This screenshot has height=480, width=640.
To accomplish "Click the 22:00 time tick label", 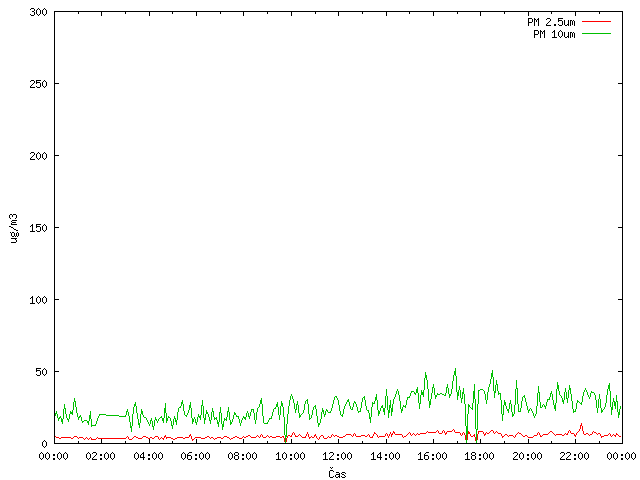I will coord(574,456).
